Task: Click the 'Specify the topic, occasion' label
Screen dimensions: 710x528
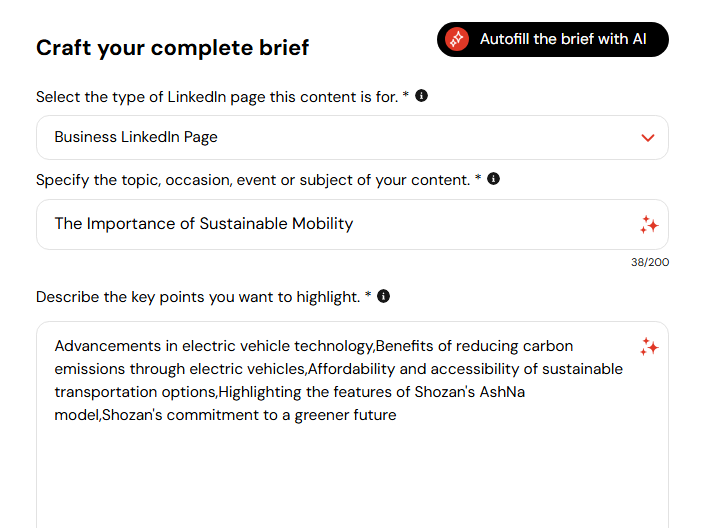Action: click(x=252, y=180)
